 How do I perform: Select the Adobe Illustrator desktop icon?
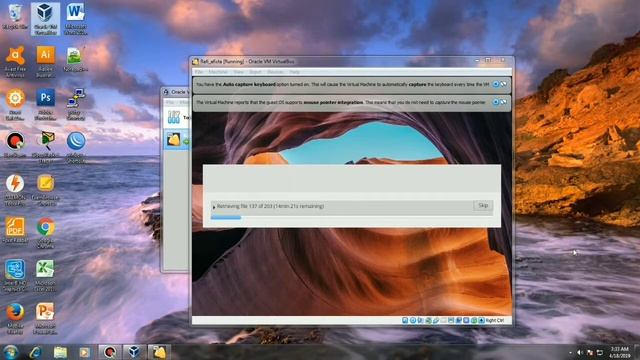45,61
